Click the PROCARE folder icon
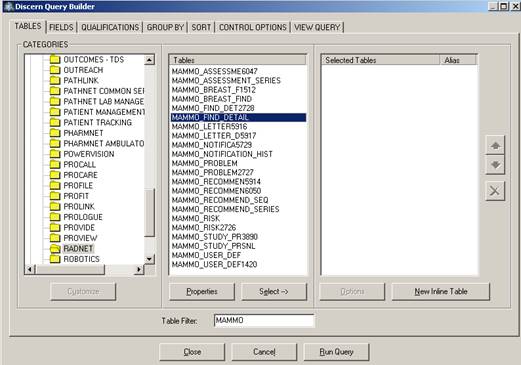Viewport: 521px width, 365px height. (55, 175)
